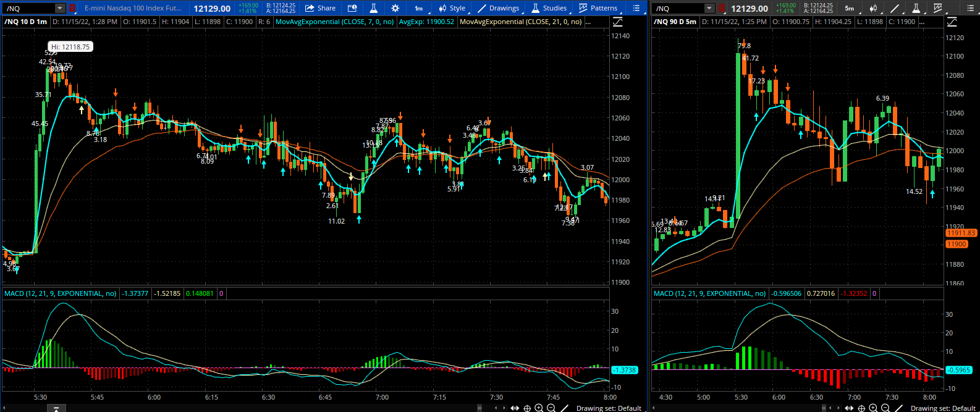Click the 11900 orange price tag
The width and height of the screenshot is (980, 412).
click(957, 244)
